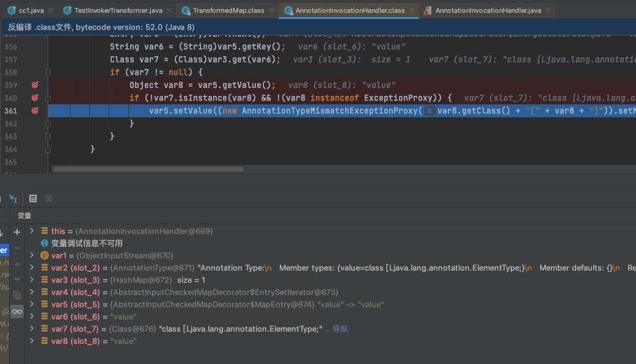Click Run to Cursor debugger icon
The image size is (636, 364).
pyautogui.click(x=13, y=198)
